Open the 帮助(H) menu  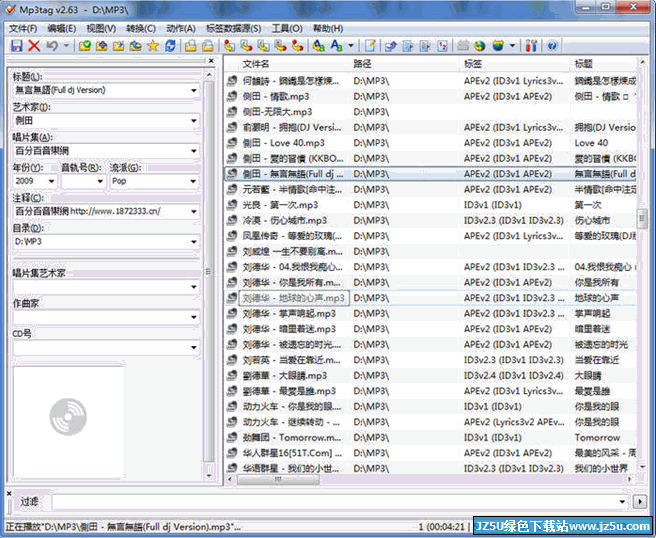point(328,28)
